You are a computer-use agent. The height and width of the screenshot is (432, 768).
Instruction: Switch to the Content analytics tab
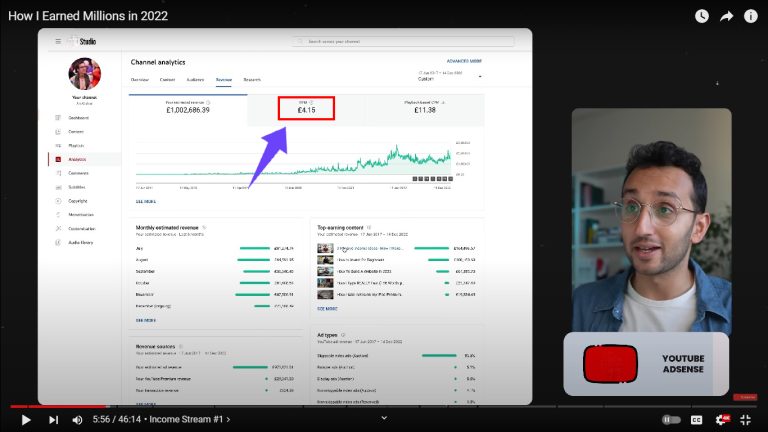point(167,79)
